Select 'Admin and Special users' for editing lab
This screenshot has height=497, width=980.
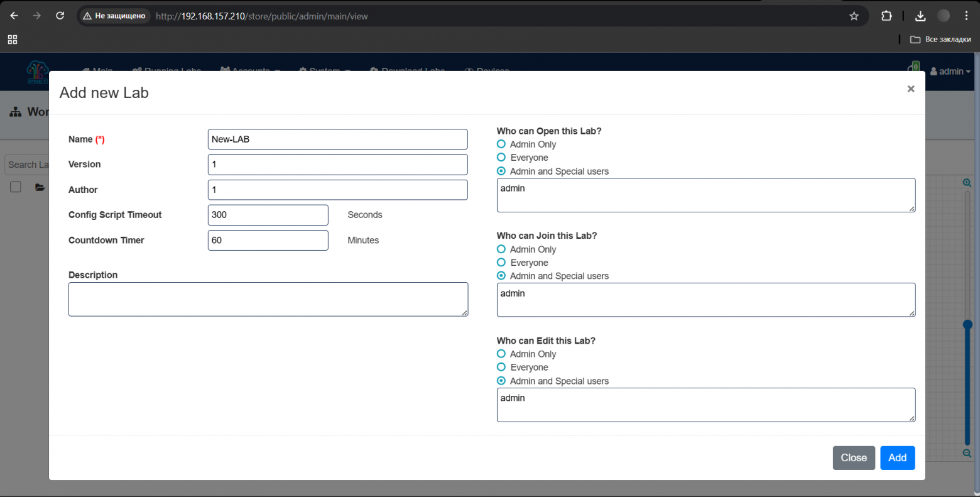[x=501, y=381]
